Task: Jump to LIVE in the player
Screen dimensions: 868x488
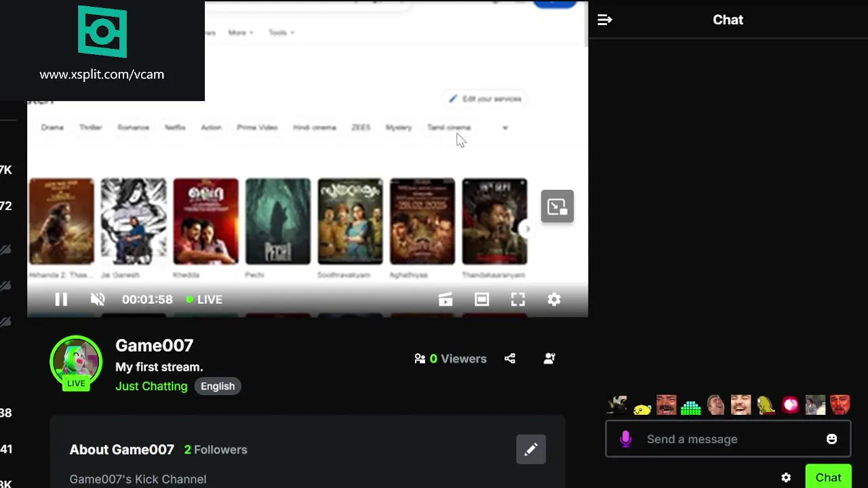Action: pos(204,300)
